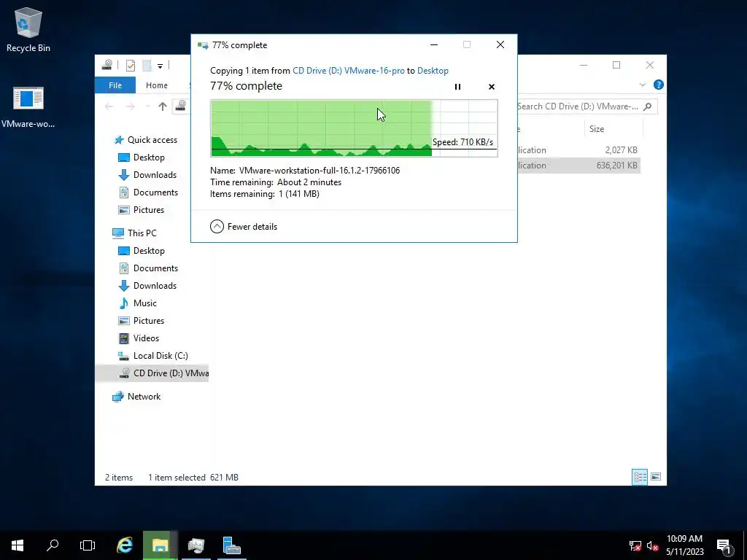
Task: Minimize the 77% complete copy dialog
Action: tap(434, 44)
